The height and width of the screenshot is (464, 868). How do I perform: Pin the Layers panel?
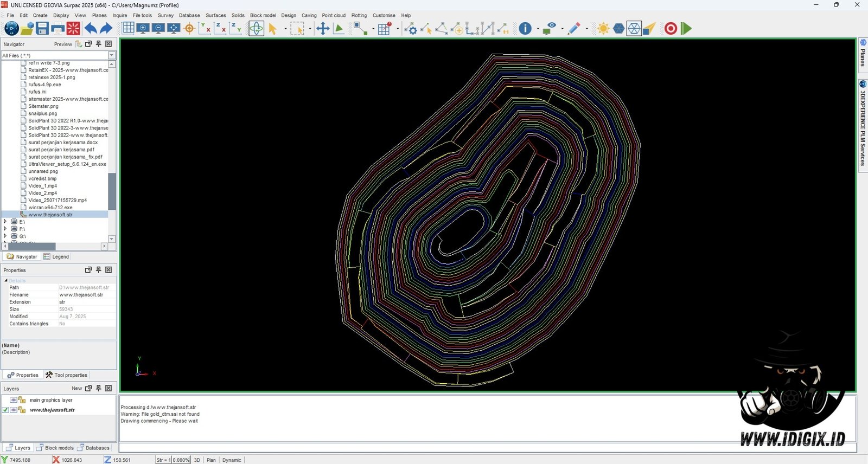tap(98, 388)
